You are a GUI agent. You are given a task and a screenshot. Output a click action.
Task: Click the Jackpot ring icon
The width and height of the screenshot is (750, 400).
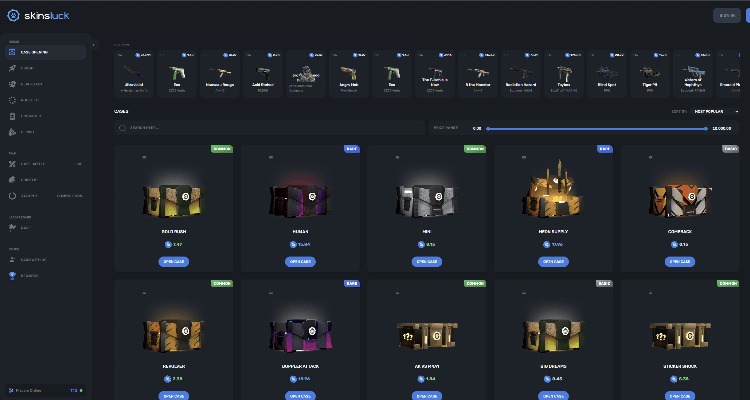pos(12,196)
